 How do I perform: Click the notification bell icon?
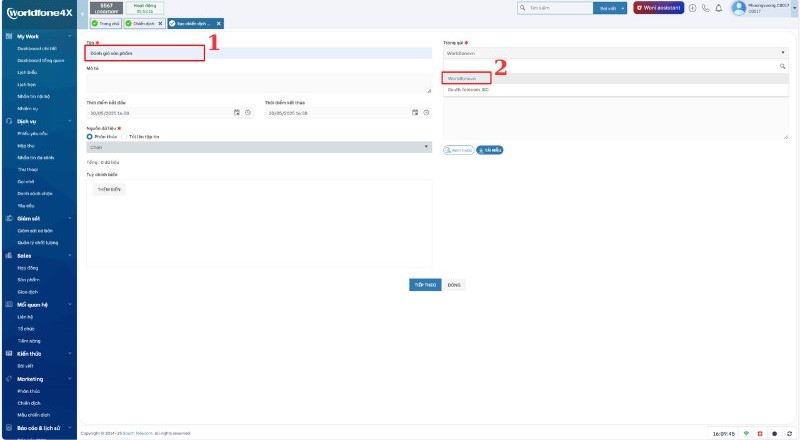(x=719, y=8)
